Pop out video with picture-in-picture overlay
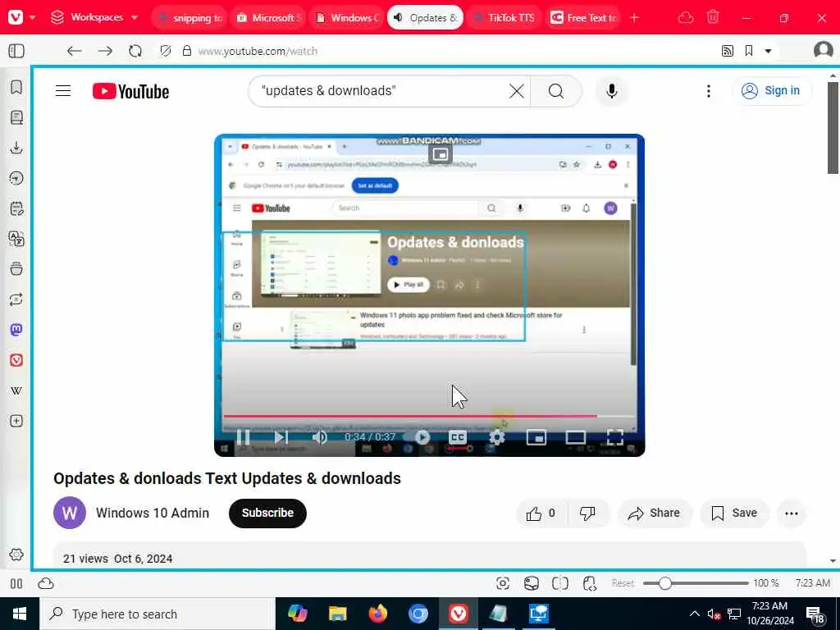 click(x=441, y=155)
